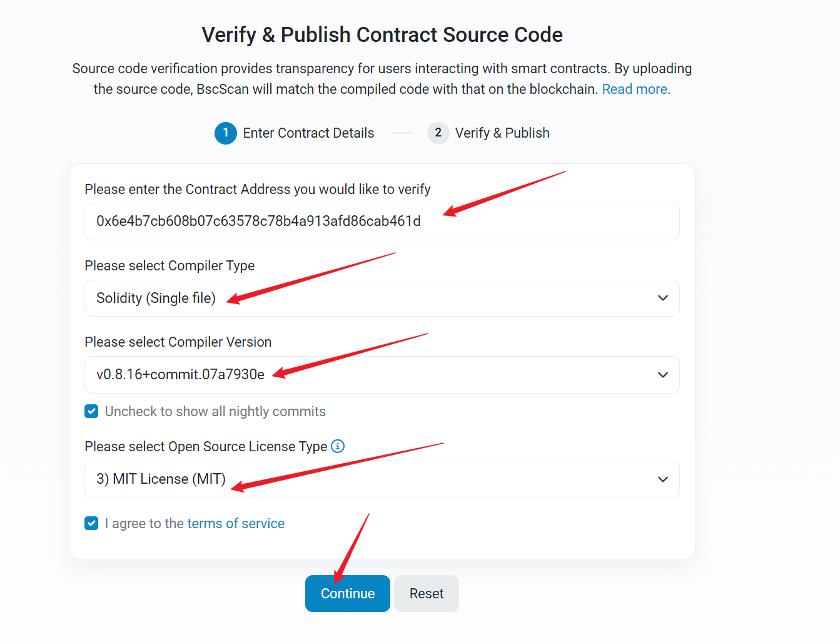Viewport: 840px width, 644px height.
Task: Focus the Contract Address input field
Action: (382, 222)
